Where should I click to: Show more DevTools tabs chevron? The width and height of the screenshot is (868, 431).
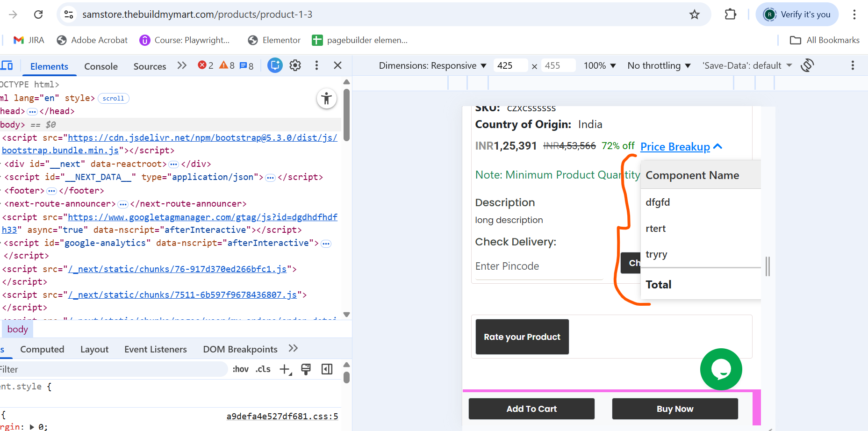pyautogui.click(x=182, y=65)
